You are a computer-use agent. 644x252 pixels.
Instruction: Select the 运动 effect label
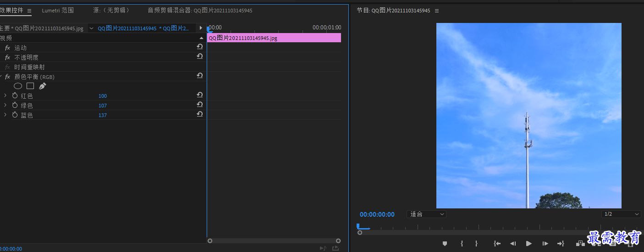(x=21, y=48)
